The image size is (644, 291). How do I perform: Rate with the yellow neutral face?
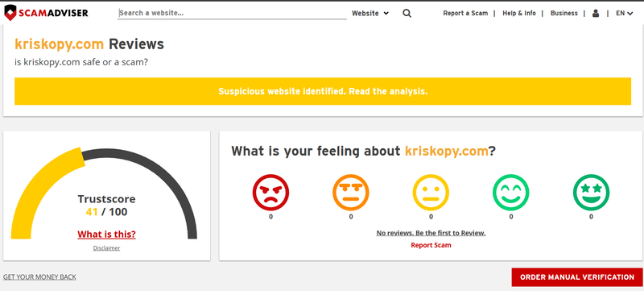tap(431, 193)
